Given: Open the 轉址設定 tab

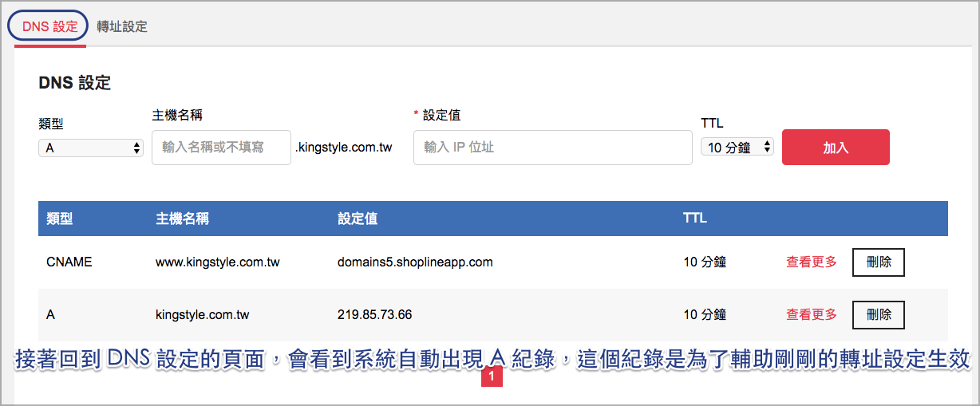Looking at the screenshot, I should 122,26.
